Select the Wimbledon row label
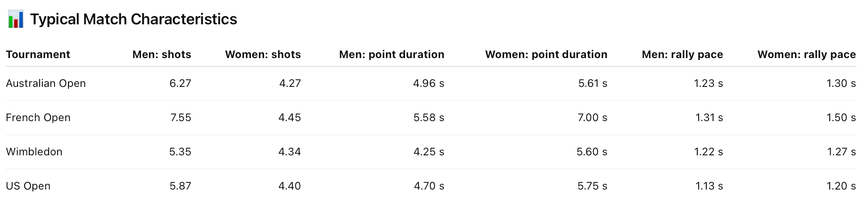The height and width of the screenshot is (208, 868). [x=34, y=152]
